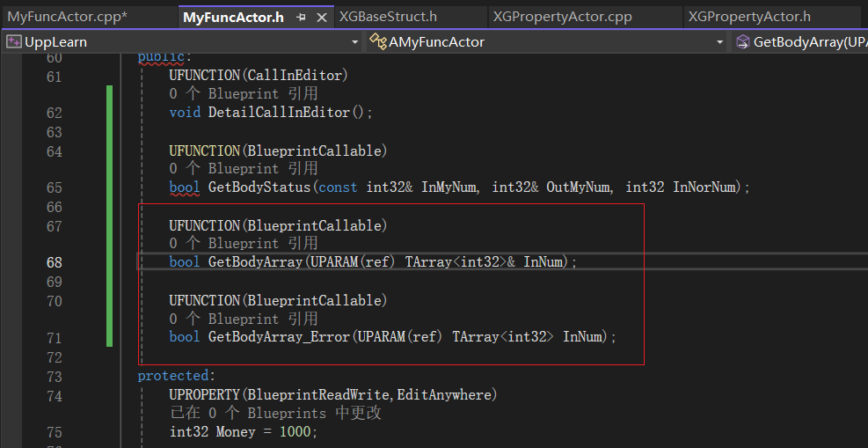The height and width of the screenshot is (448, 868).
Task: Click the OutMyNum parameter
Action: pyautogui.click(x=580, y=187)
